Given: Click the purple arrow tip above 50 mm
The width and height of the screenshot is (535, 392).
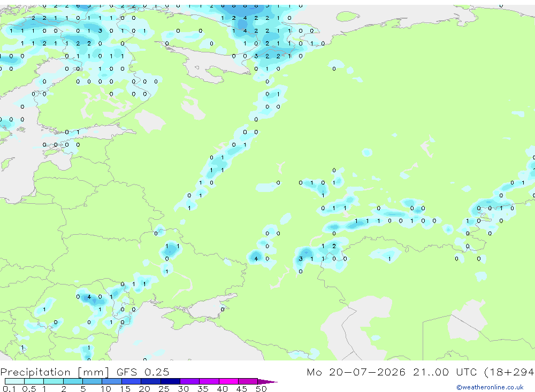Looking at the screenshot, I should click(x=267, y=382).
